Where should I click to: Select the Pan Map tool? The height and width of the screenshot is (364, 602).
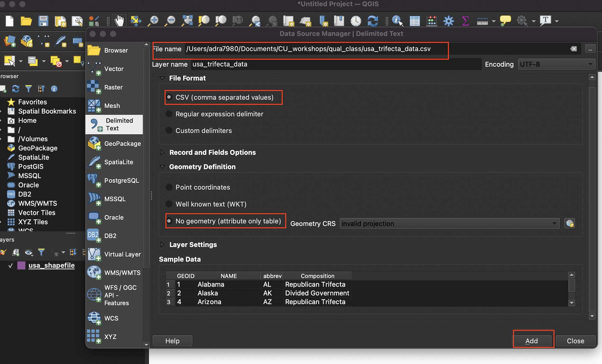click(119, 21)
